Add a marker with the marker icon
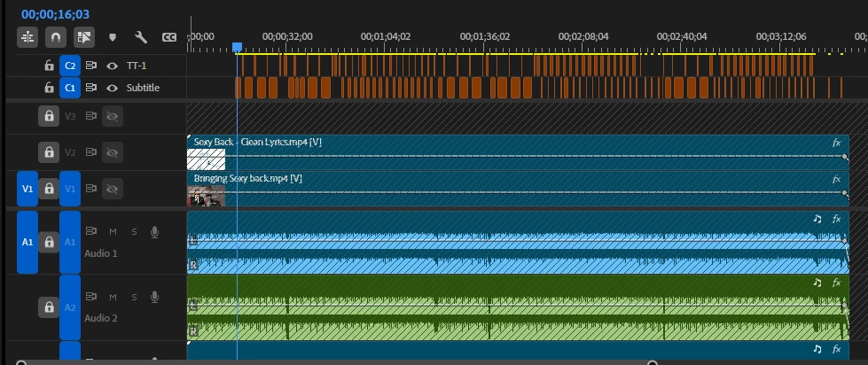The image size is (868, 365). click(113, 37)
